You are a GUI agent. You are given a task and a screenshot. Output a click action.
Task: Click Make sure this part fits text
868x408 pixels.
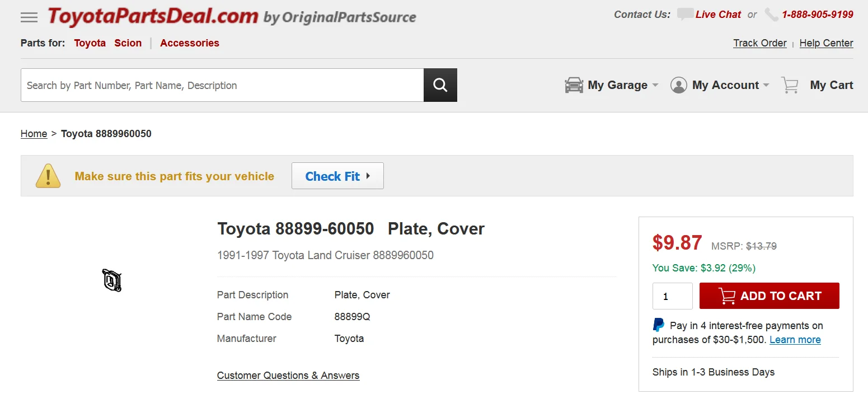click(175, 176)
